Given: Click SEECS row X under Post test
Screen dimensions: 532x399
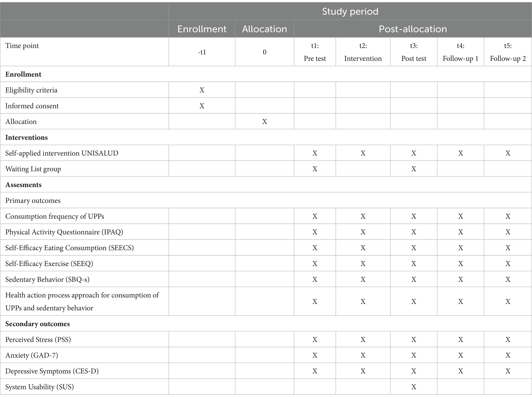Looking at the screenshot, I should [x=414, y=248].
